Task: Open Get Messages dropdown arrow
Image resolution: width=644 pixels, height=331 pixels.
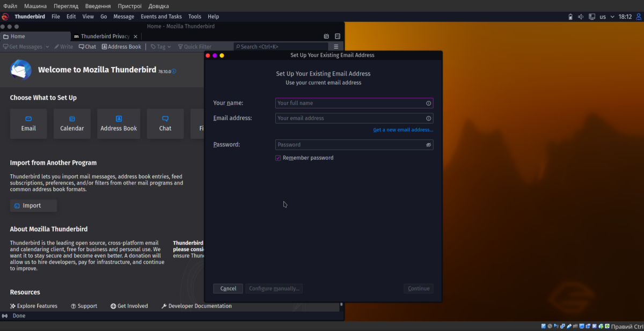Action: point(47,47)
